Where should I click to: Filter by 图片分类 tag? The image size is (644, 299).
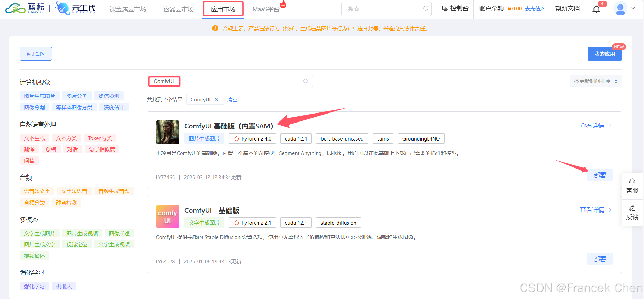tap(77, 96)
